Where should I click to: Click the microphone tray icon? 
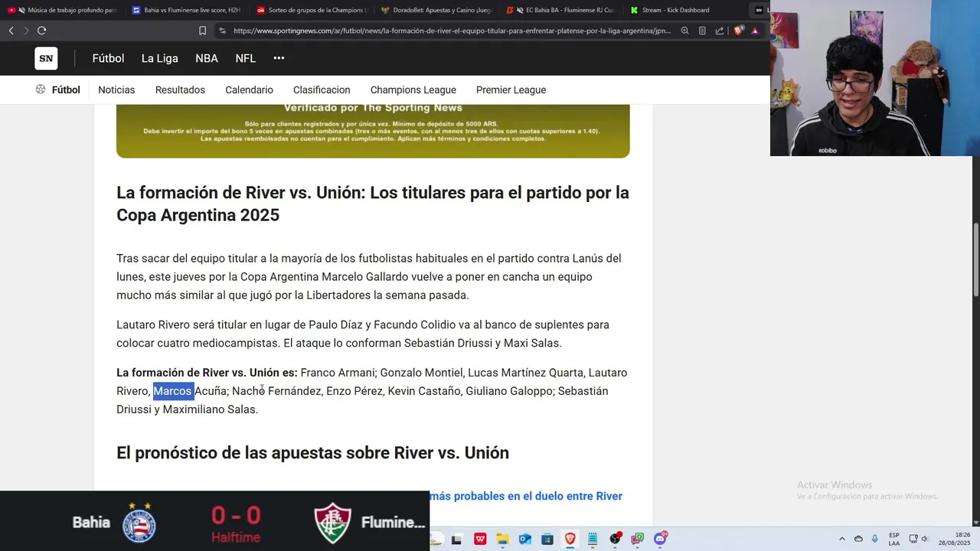874,539
